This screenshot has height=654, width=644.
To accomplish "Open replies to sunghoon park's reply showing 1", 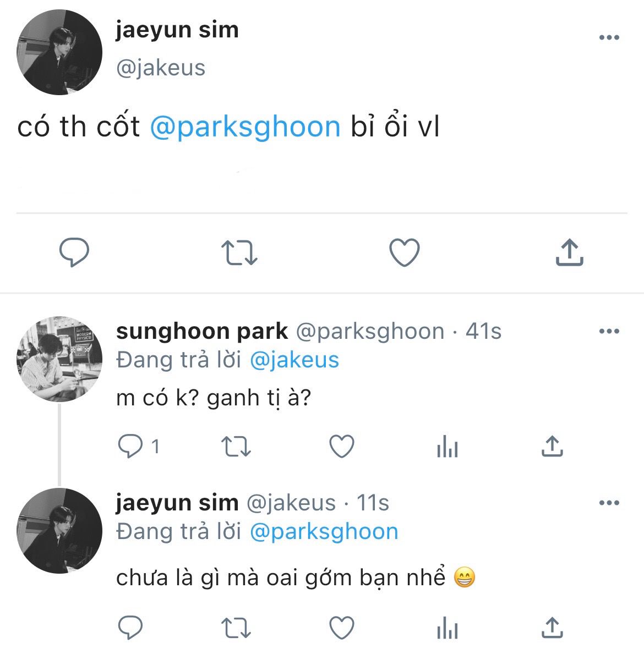I will (139, 446).
